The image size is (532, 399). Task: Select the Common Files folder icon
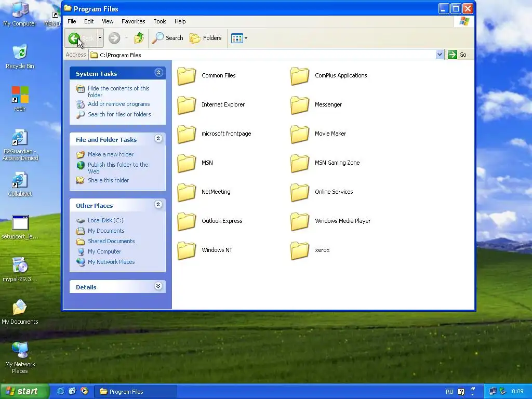coord(187,76)
